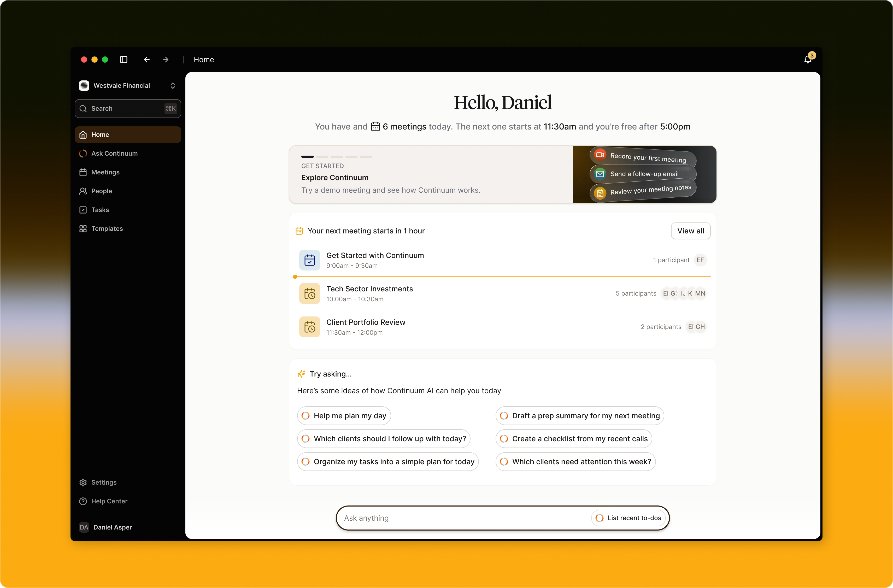Open the People page icon
The image size is (893, 588).
83,191
